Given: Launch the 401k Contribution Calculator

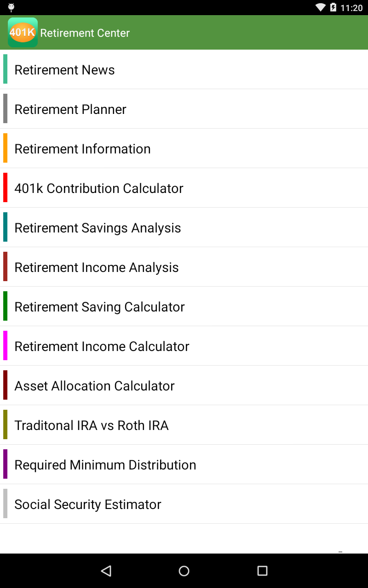Looking at the screenshot, I should (99, 188).
